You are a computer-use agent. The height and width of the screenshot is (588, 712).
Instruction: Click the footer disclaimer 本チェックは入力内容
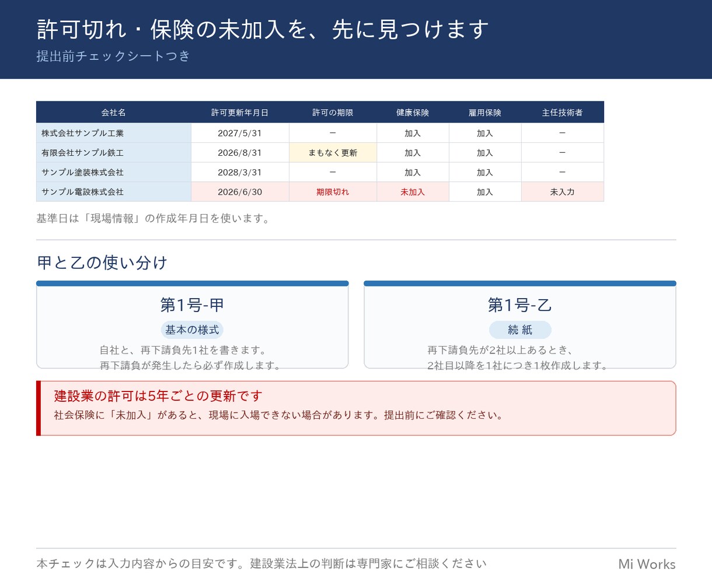pos(261,563)
